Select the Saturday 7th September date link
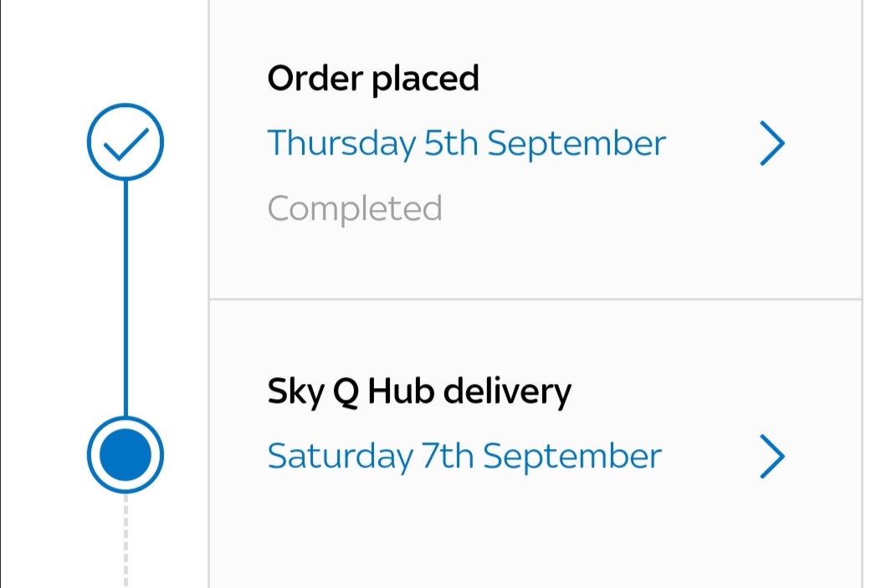This screenshot has width=887, height=588. 464,456
